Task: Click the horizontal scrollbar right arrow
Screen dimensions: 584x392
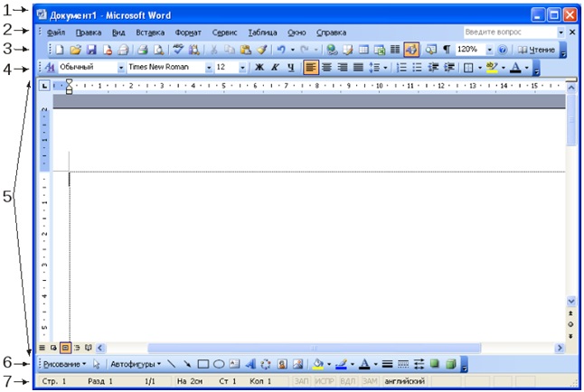Action: (560, 348)
